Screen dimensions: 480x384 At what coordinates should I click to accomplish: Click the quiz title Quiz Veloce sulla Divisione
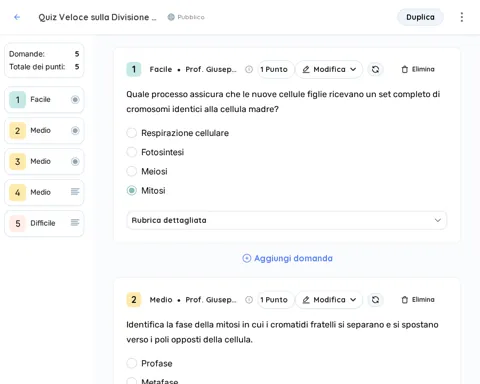pos(97,17)
